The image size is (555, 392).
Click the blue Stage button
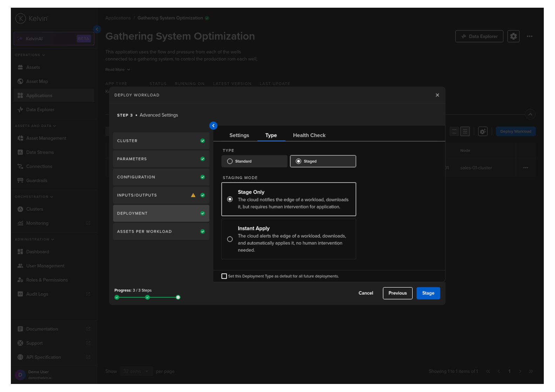(x=428, y=293)
